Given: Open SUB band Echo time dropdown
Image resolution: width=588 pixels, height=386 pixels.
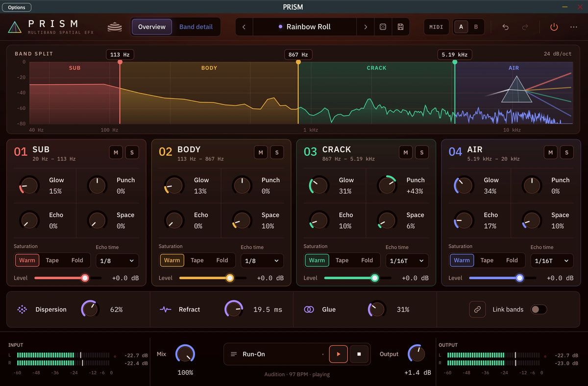Looking at the screenshot, I should pos(117,261).
